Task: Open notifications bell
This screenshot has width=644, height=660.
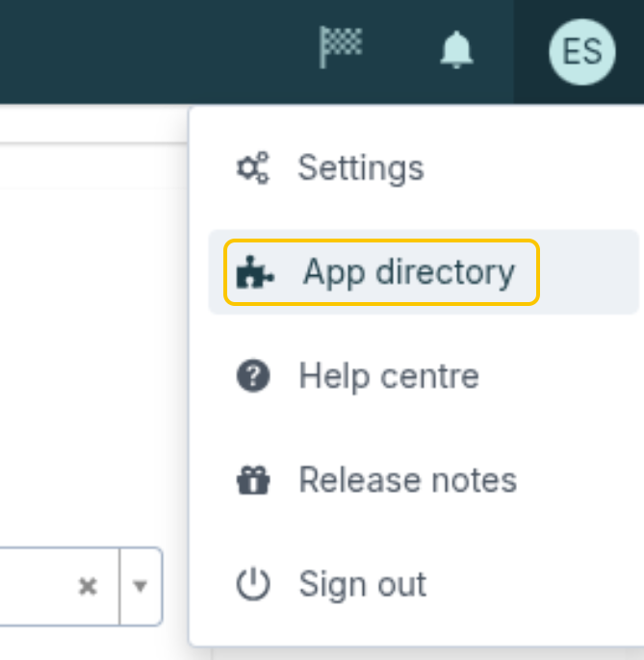Action: click(x=456, y=50)
